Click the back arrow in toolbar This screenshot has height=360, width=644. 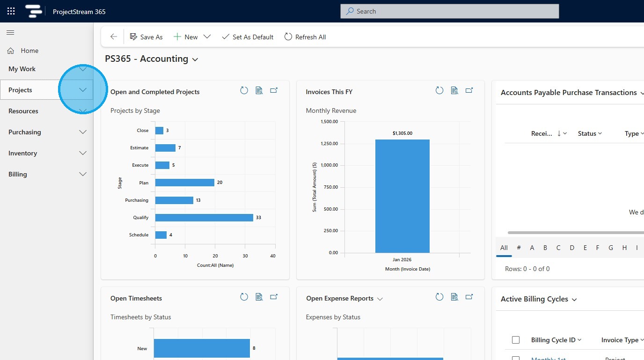click(113, 37)
